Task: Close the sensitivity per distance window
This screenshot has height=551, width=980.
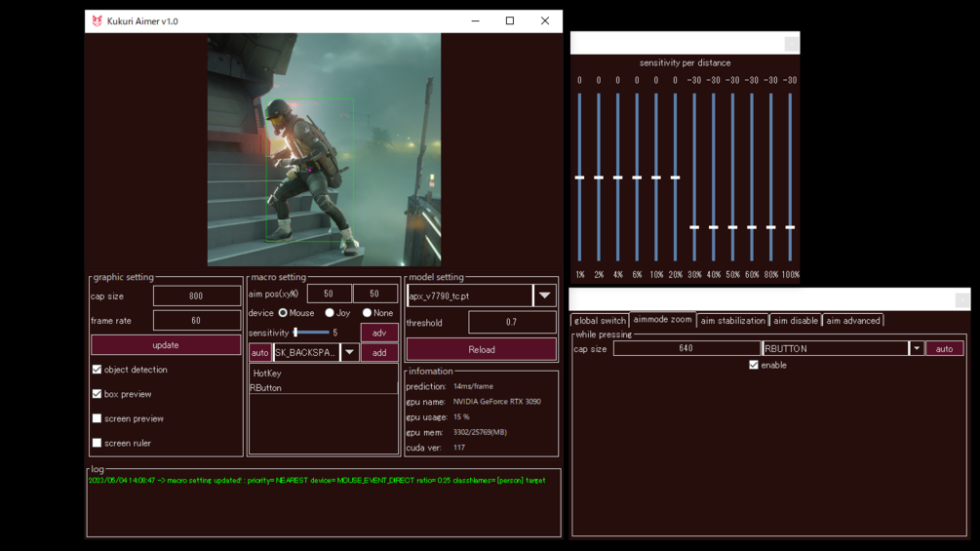Action: [791, 44]
